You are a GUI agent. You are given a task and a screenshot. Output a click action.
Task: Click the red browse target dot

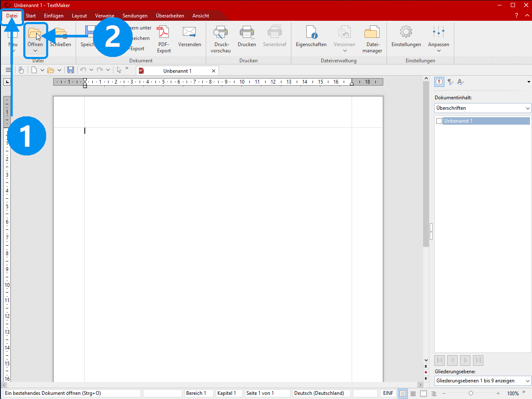[426, 372]
